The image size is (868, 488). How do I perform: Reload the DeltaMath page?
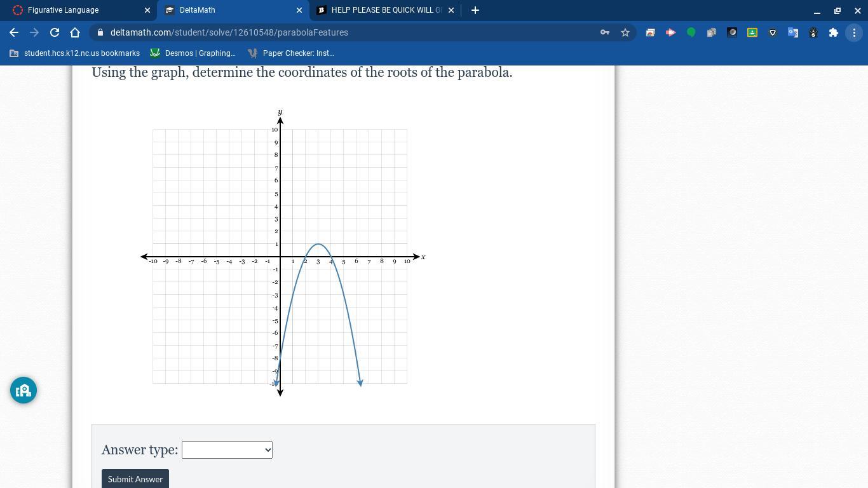pos(55,32)
